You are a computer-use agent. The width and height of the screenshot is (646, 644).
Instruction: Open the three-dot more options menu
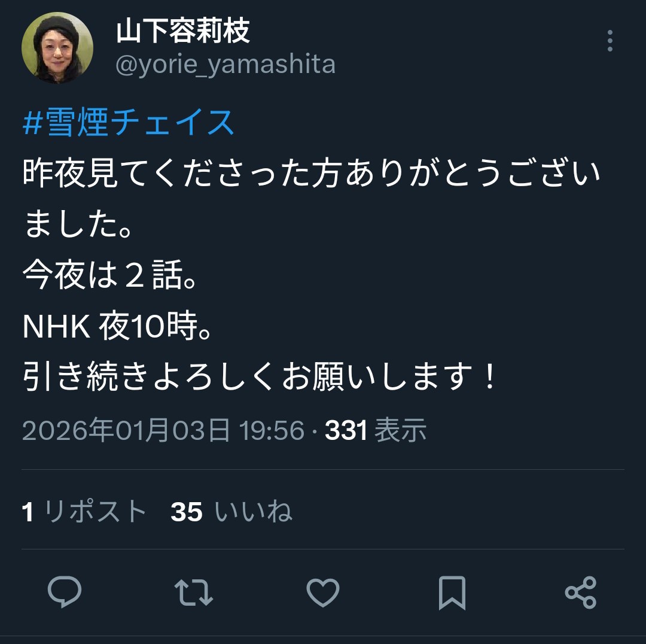click(610, 41)
